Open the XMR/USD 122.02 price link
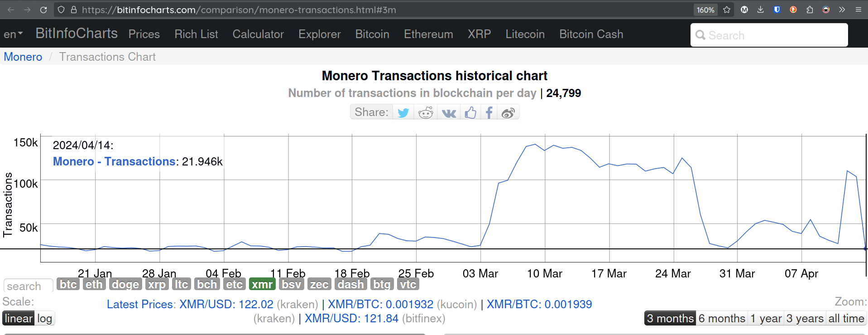 pyautogui.click(x=226, y=304)
